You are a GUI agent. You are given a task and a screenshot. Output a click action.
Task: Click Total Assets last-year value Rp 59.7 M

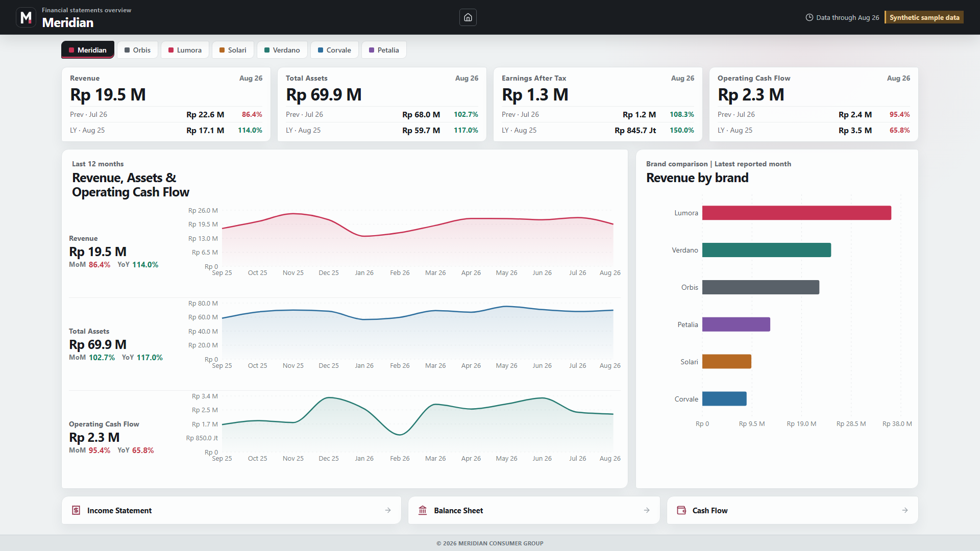click(421, 131)
